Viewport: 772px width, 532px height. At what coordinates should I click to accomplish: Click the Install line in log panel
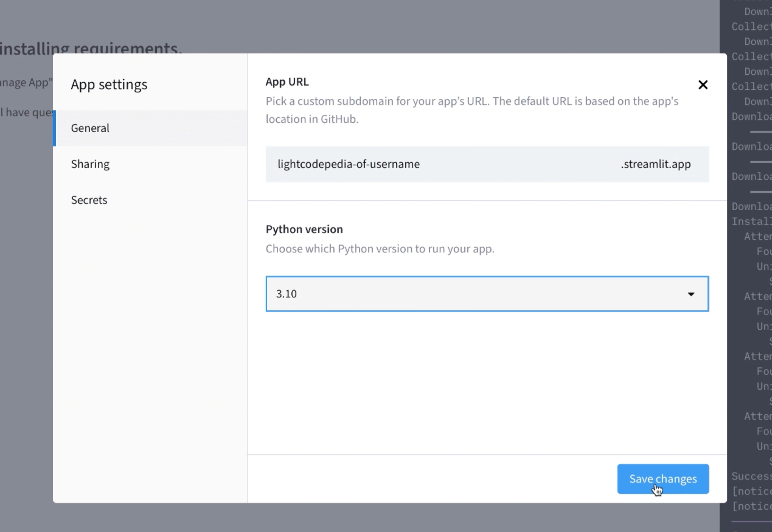[751, 222]
